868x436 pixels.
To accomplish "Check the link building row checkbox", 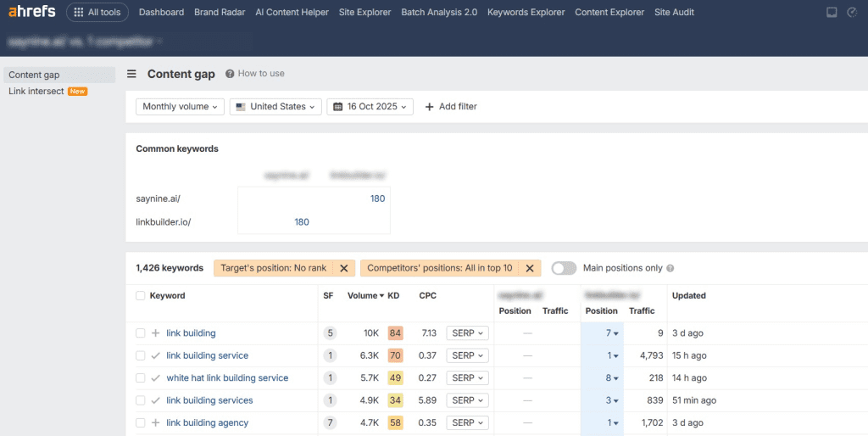I will 140,333.
